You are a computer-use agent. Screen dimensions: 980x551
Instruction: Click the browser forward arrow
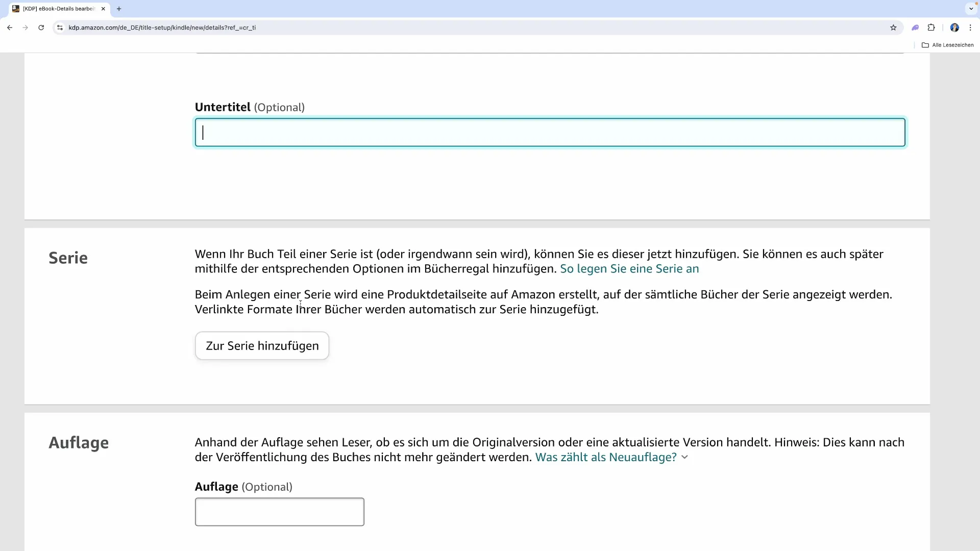26,28
